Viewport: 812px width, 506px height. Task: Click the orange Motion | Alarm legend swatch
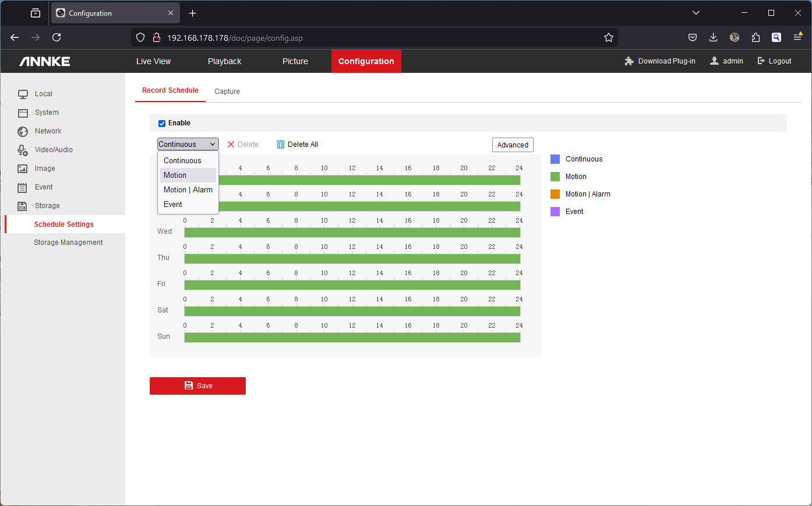coord(555,194)
